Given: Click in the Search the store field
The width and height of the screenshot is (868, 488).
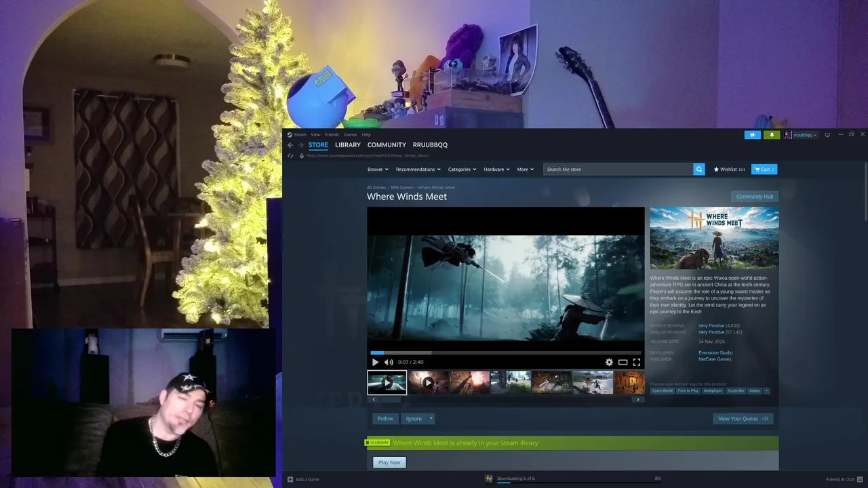Looking at the screenshot, I should coord(618,169).
